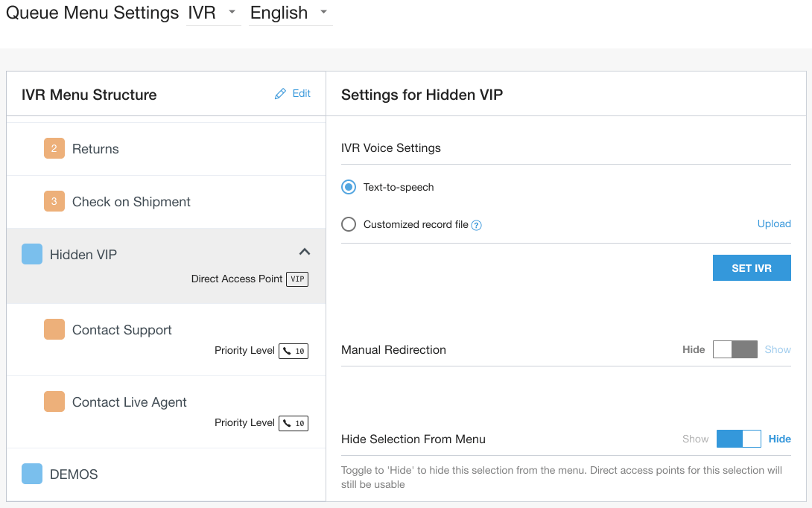Open the English language dropdown

click(x=291, y=13)
